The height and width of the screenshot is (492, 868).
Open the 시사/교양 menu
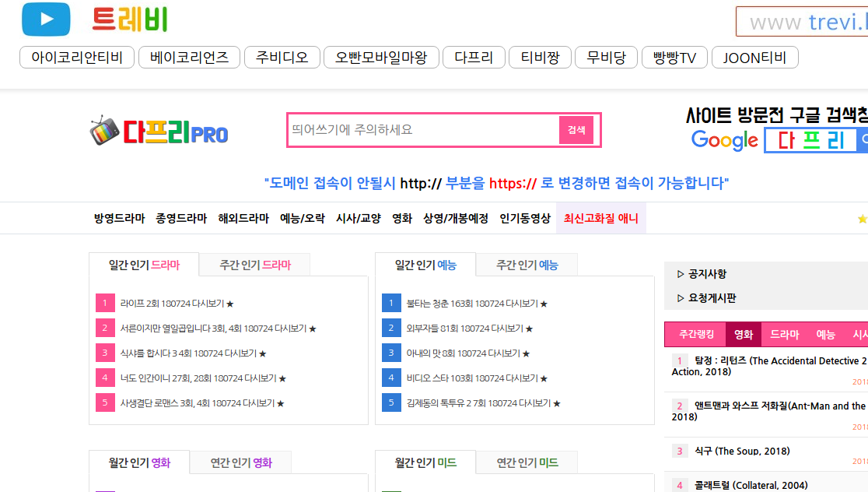pyautogui.click(x=359, y=218)
